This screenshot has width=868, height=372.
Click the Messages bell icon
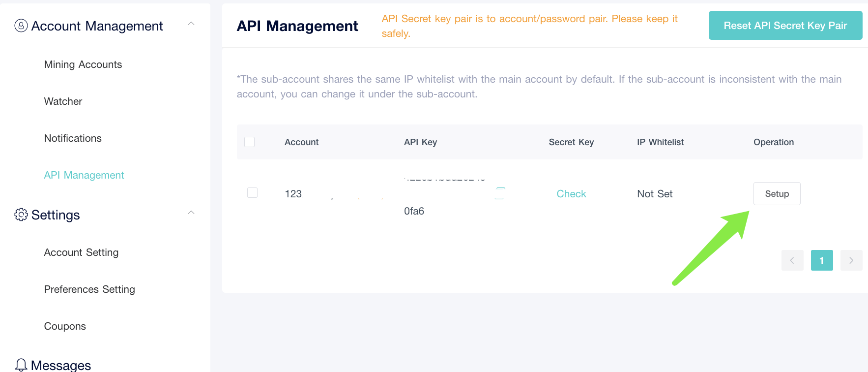pos(21,364)
